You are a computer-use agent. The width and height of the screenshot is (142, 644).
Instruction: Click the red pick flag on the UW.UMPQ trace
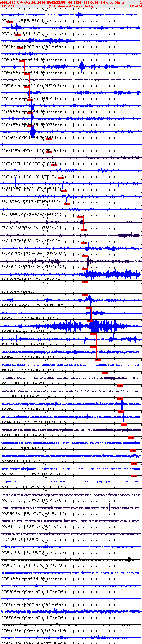(x=61, y=178)
